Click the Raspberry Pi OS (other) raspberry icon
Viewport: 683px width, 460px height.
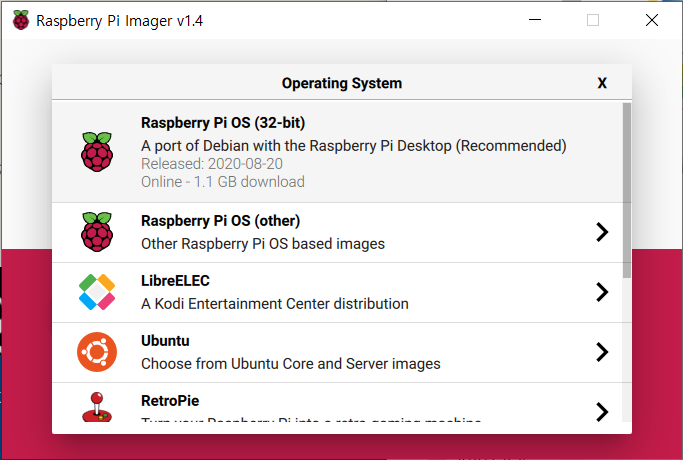97,232
